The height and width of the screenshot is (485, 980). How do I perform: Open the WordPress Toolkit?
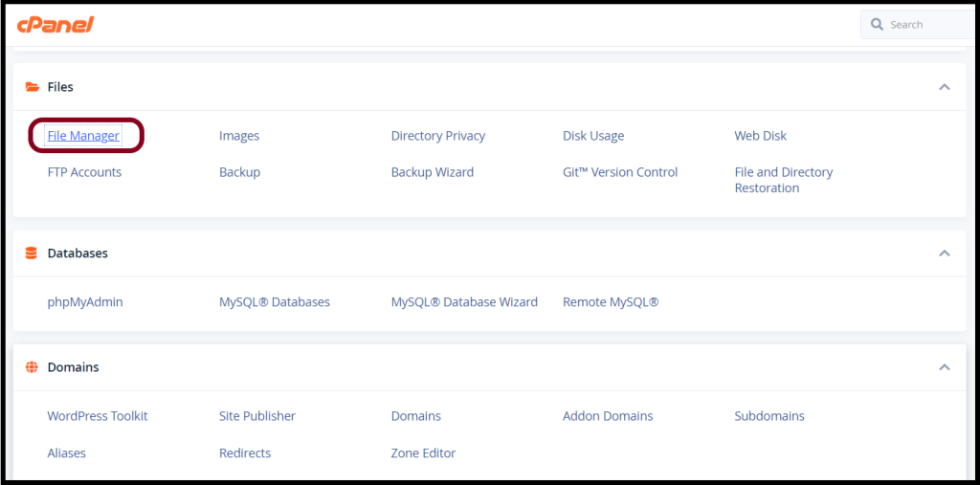(x=98, y=415)
